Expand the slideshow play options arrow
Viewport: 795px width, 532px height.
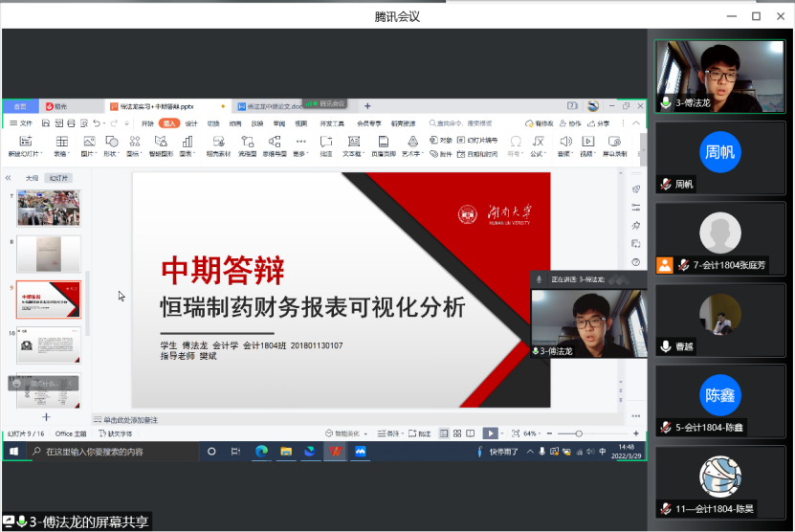[x=502, y=433]
